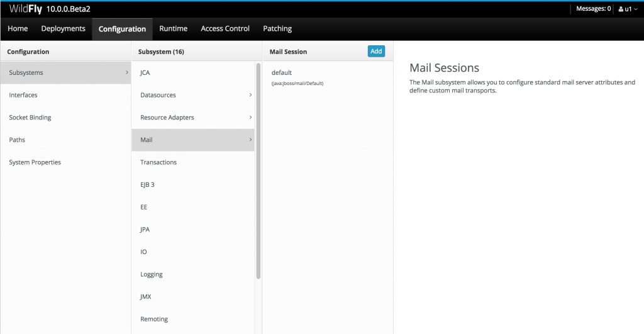The height and width of the screenshot is (334, 644).
Task: Click the Configuration column header
Action: coord(28,52)
